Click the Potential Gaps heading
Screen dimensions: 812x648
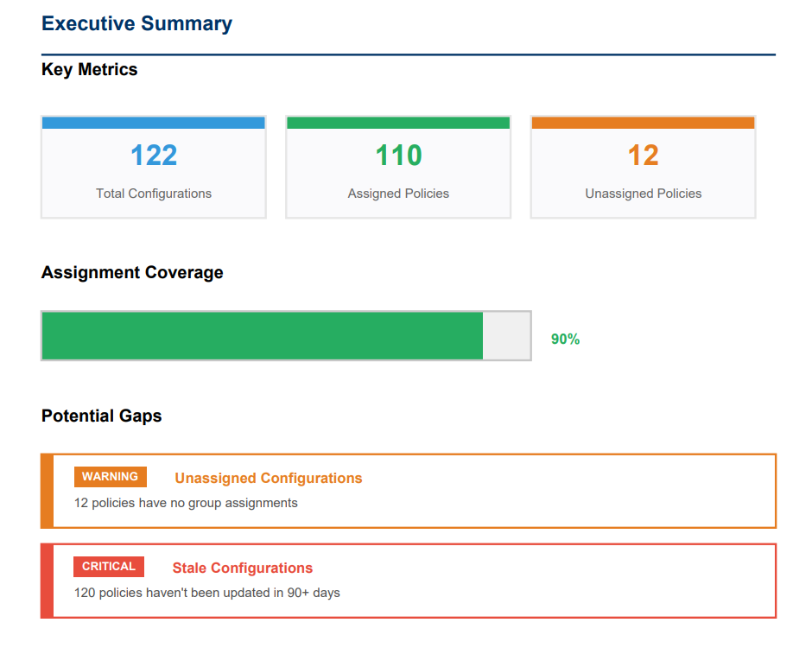coord(101,416)
